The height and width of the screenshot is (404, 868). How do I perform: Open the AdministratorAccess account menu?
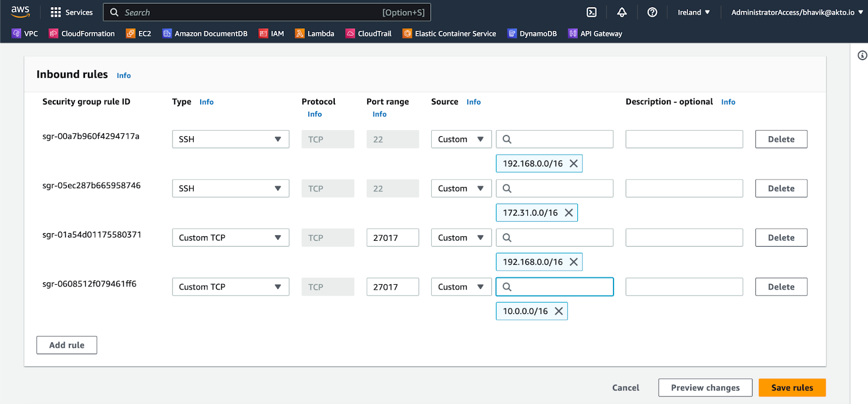coord(796,12)
